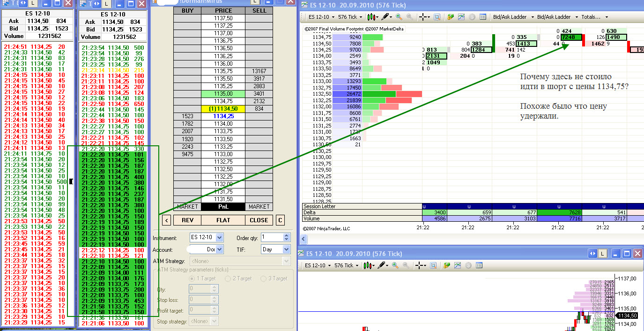Open the first Bid/Ask Ladder menu
Screen dimensions: 644x331
tap(512, 17)
